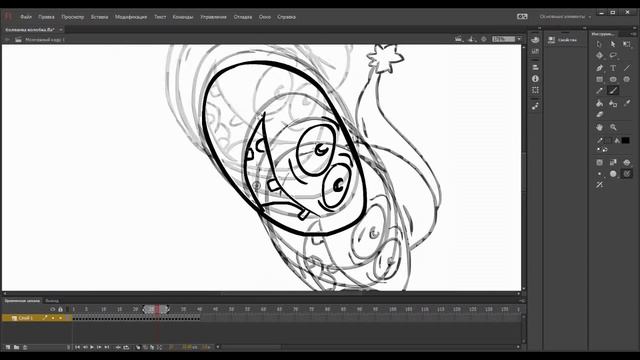Image resolution: width=640 pixels, height=360 pixels.
Task: Select the Eraser tool
Action: click(x=599, y=115)
